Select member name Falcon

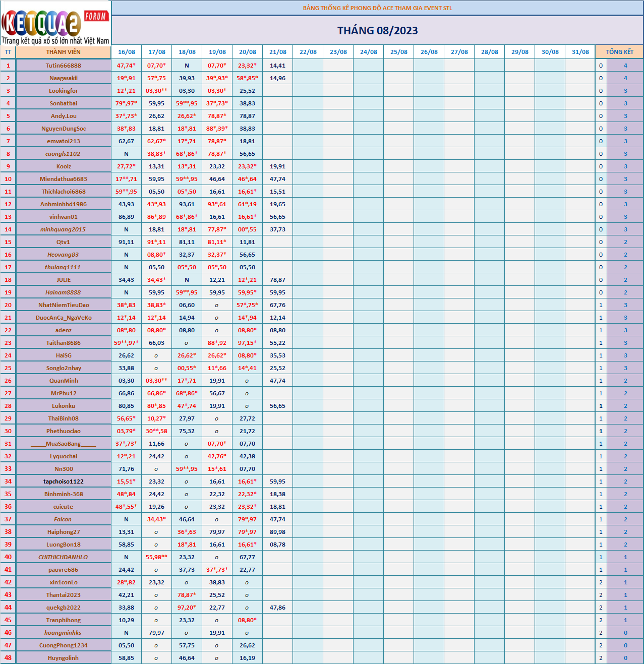click(64, 519)
